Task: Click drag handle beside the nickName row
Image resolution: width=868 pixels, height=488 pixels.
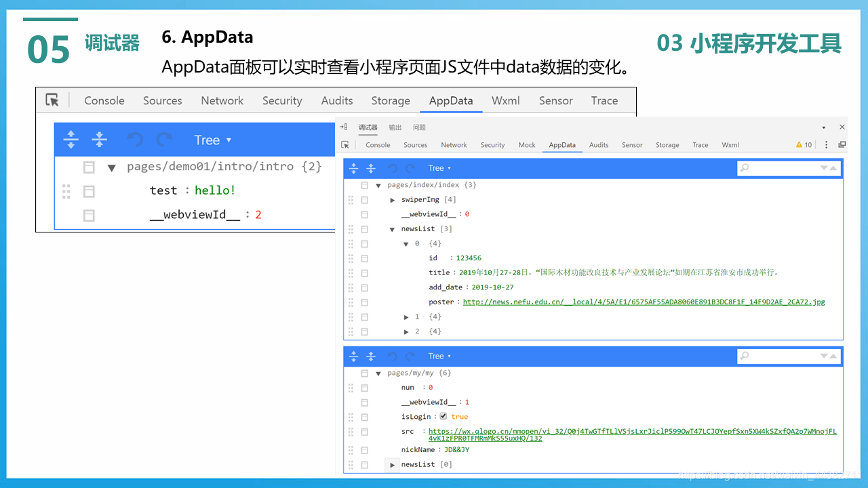Action: point(351,450)
